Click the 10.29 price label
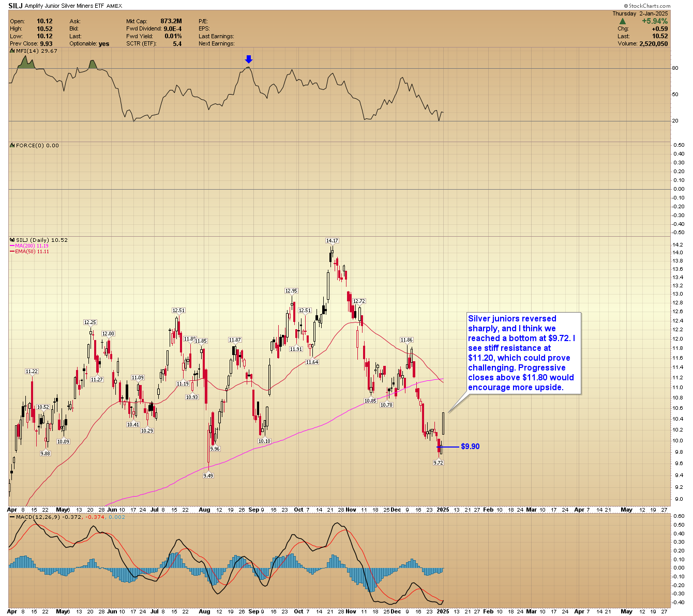 point(147,431)
